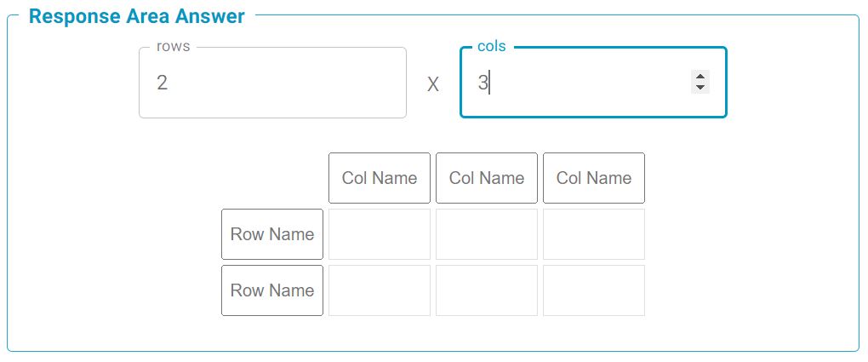Select cell in second row, third column
Viewport: 868px width, 362px height.
[x=594, y=290]
